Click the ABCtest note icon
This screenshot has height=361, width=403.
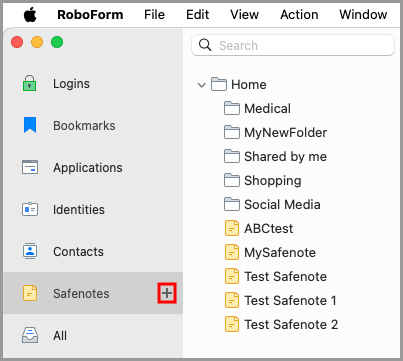point(232,228)
